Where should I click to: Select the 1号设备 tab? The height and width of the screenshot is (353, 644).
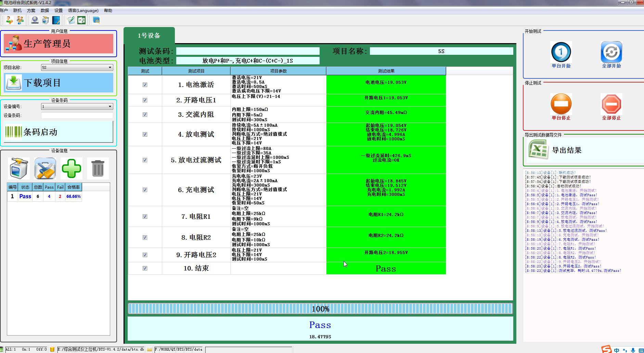click(x=149, y=36)
